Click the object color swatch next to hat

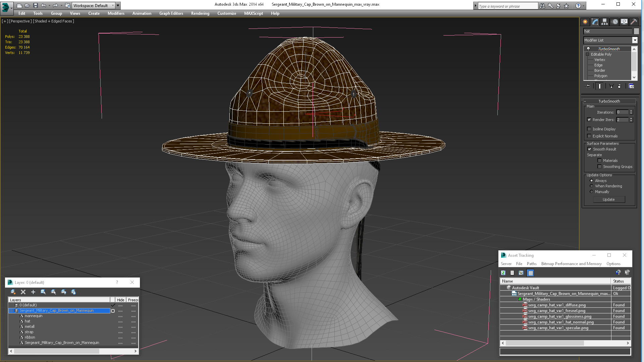(x=636, y=31)
